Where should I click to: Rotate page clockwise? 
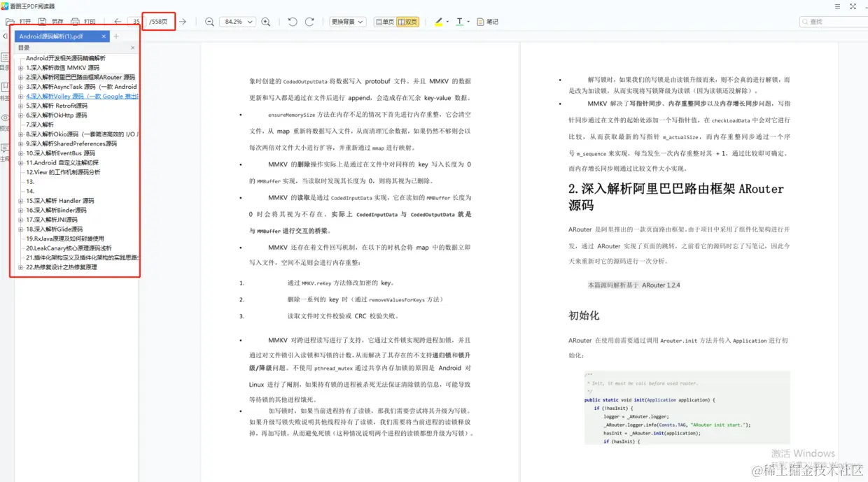click(x=309, y=22)
